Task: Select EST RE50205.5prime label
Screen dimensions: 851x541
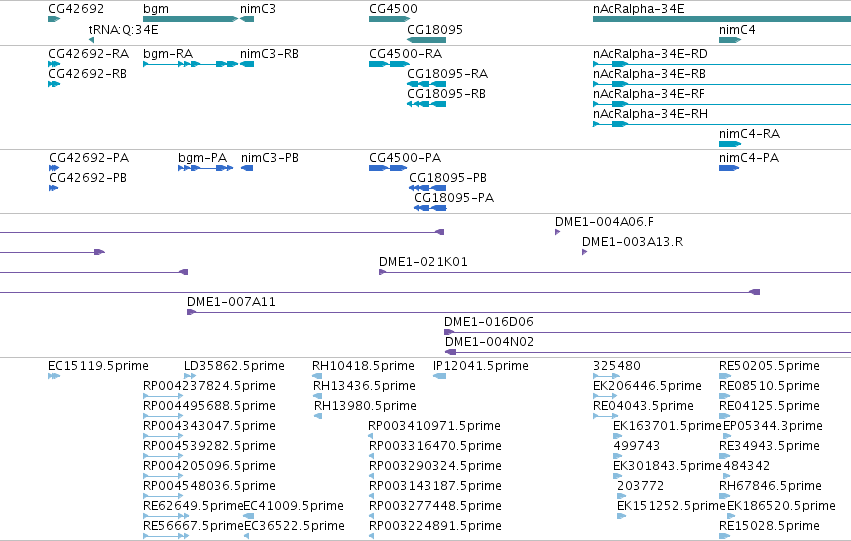Action: [769, 366]
